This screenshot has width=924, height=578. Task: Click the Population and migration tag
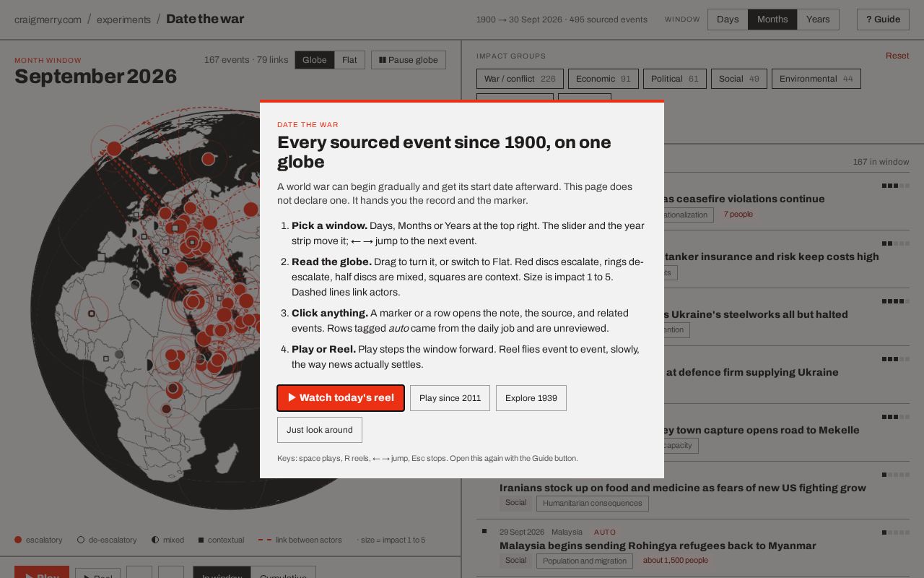pos(585,561)
